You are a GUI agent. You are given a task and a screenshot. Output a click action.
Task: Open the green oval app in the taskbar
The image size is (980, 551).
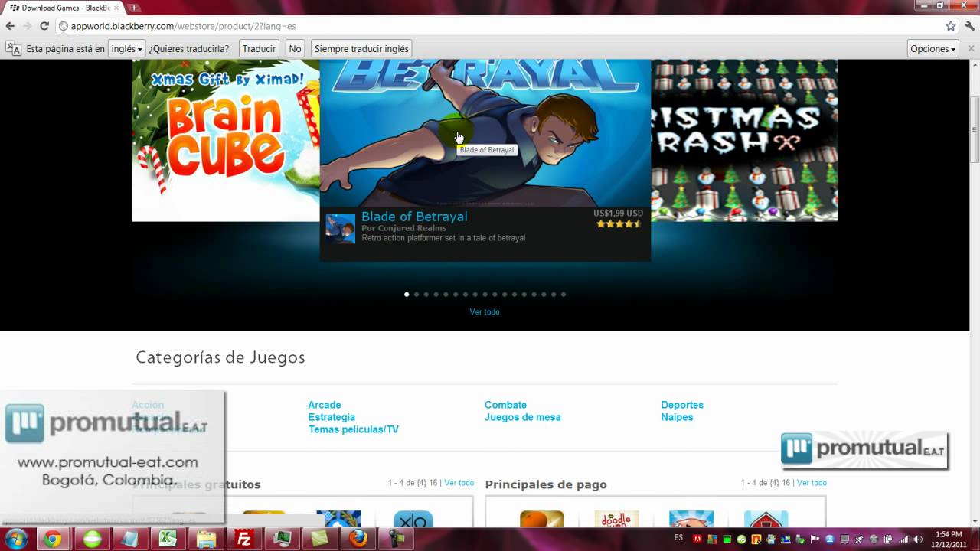point(93,539)
